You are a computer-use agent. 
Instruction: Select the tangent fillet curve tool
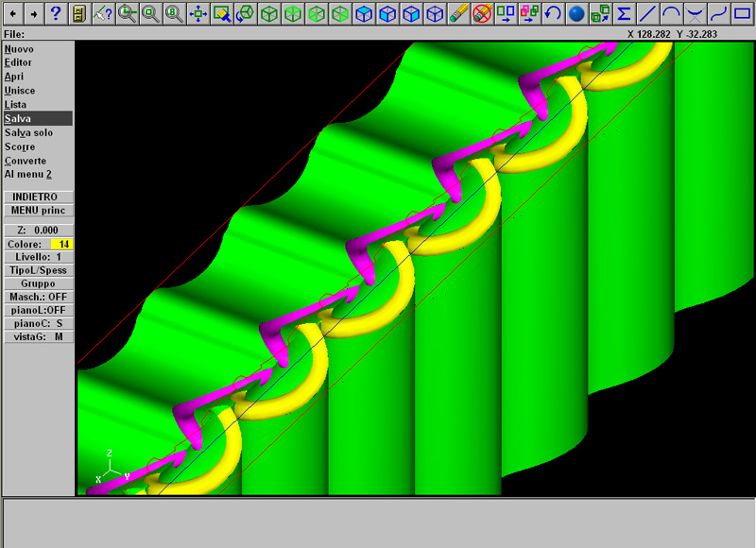click(x=695, y=14)
